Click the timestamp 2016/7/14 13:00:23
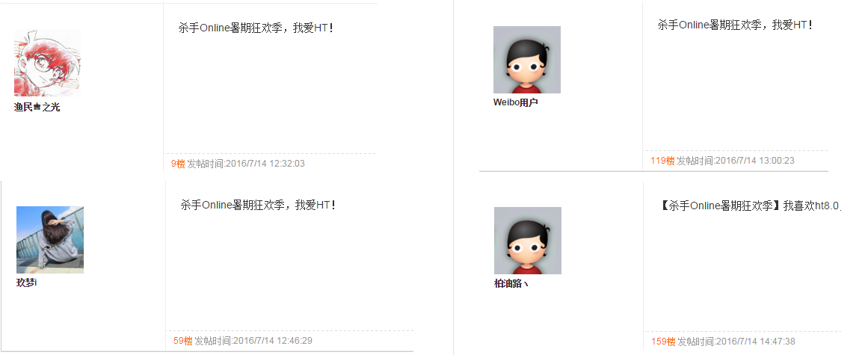 point(755,161)
